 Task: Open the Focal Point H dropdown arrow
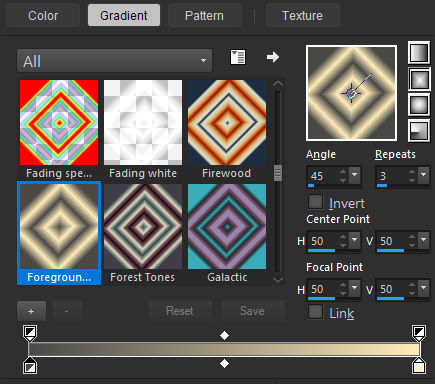click(x=354, y=288)
